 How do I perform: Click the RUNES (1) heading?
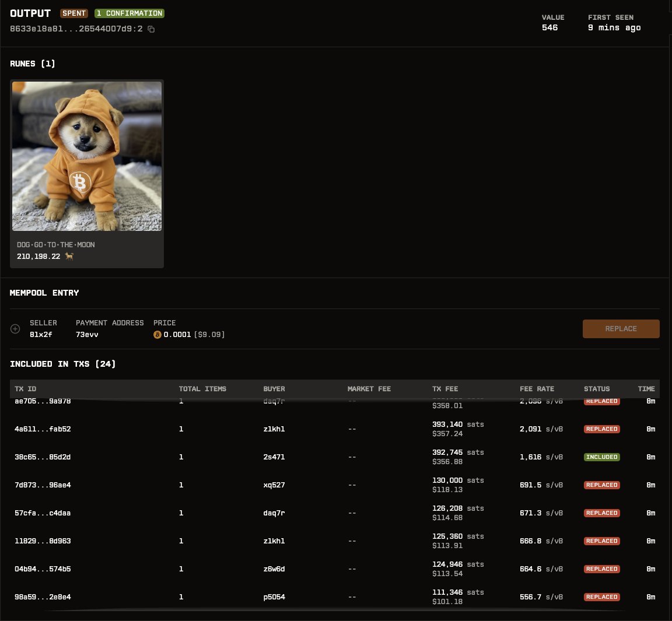[x=33, y=64]
